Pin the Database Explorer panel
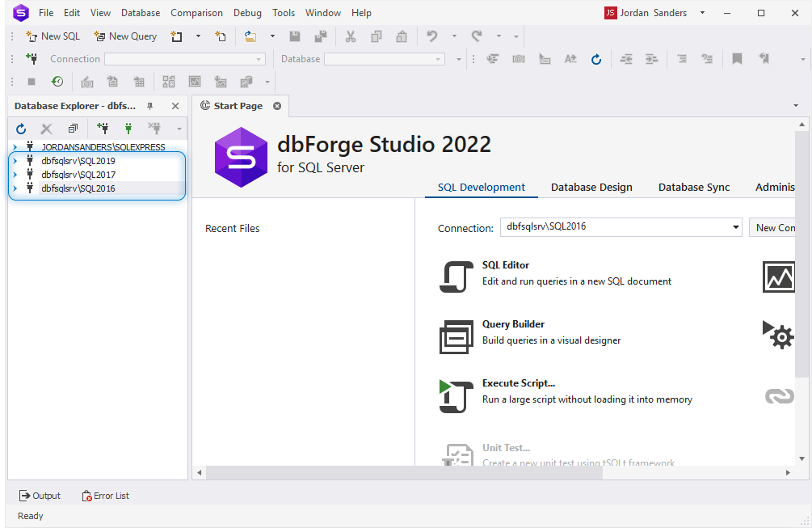The width and height of the screenshot is (812, 528). click(149, 106)
